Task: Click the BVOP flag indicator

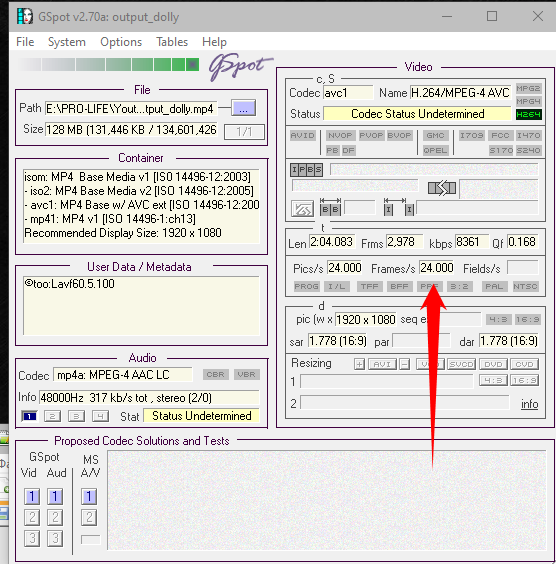Action: point(399,135)
